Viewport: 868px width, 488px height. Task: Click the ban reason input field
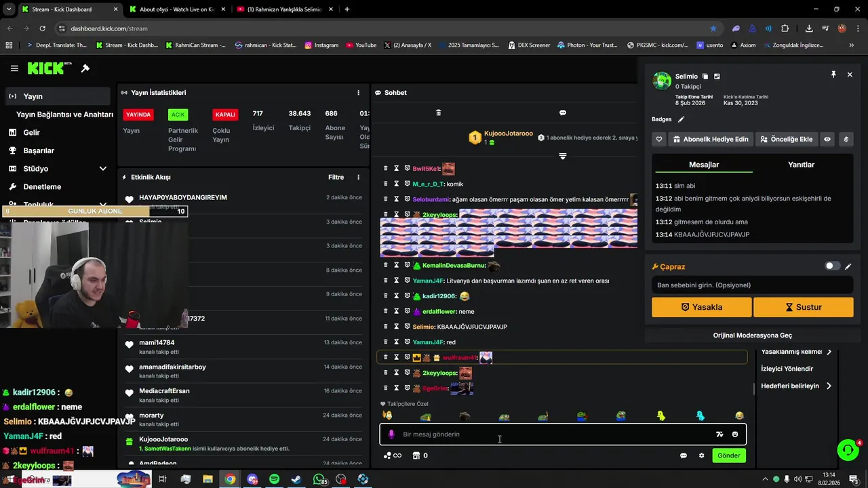[x=753, y=285]
